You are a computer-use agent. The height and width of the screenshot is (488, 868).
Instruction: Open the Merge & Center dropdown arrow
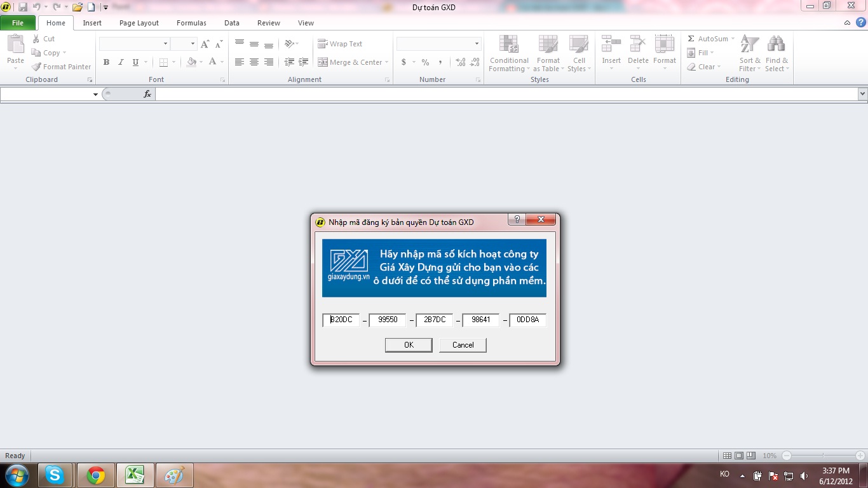click(387, 62)
